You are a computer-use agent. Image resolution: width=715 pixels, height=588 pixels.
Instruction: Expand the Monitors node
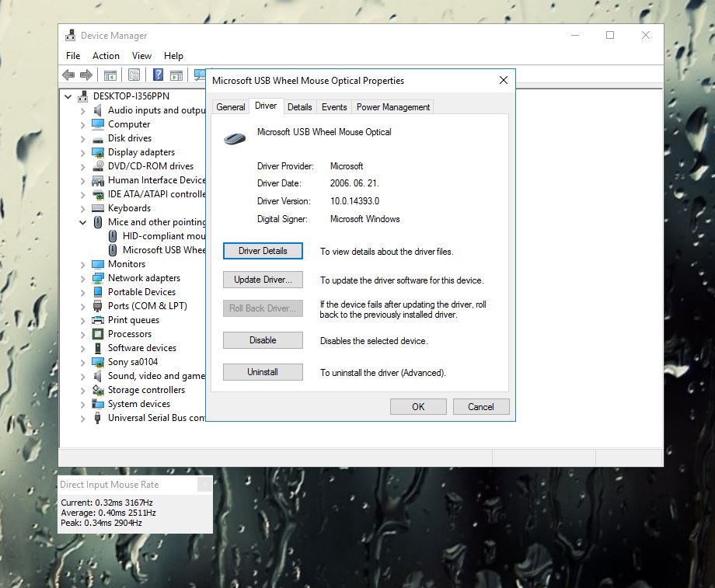tap(82, 264)
